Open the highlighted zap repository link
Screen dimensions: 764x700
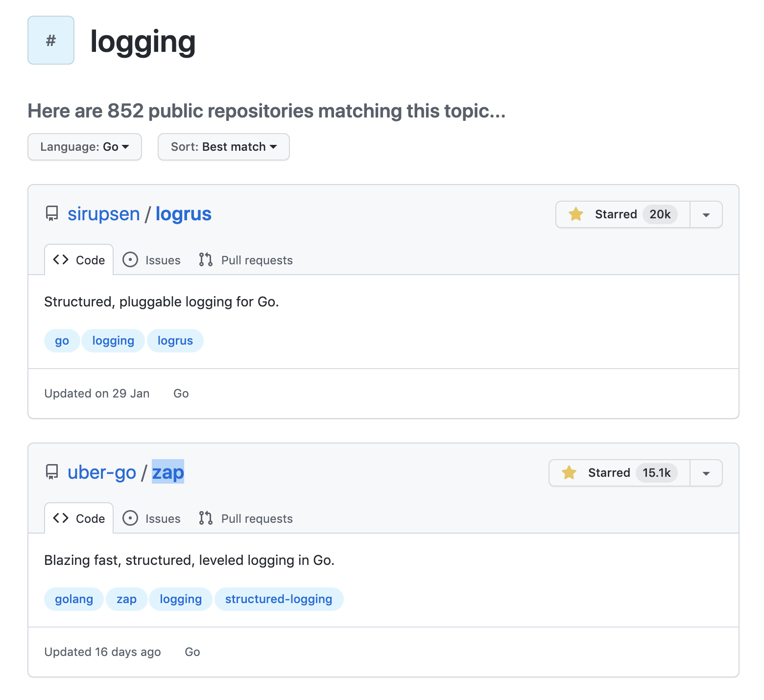[x=168, y=472]
